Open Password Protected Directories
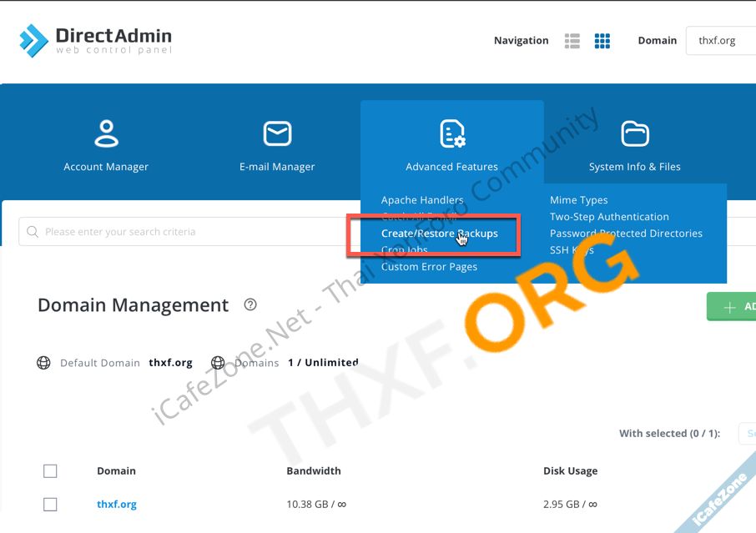The image size is (756, 533). (x=626, y=234)
